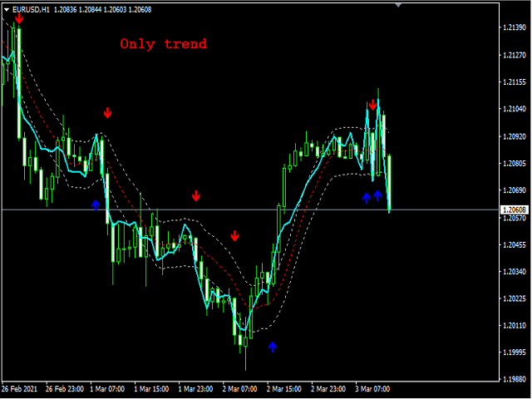Click the 1.20110 price scale label
The image size is (532, 399).
point(515,326)
